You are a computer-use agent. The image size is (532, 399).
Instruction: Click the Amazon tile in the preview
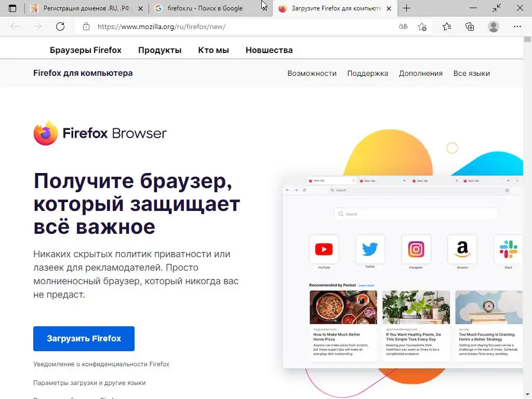462,249
